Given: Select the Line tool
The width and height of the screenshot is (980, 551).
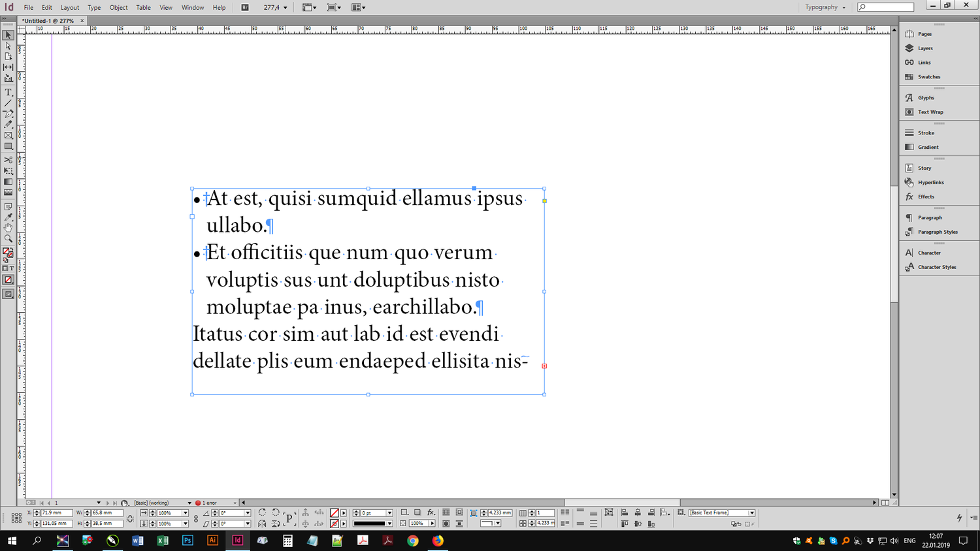Looking at the screenshot, I should [x=8, y=103].
